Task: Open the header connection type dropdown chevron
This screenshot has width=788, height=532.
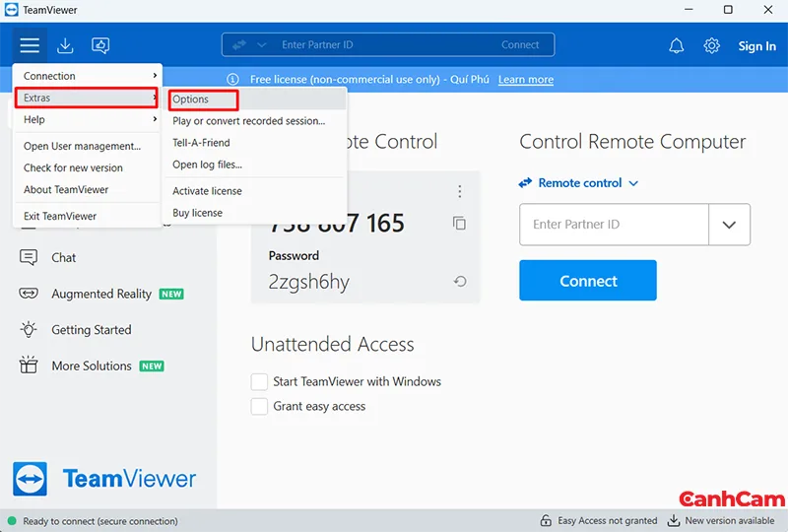Action: [261, 44]
